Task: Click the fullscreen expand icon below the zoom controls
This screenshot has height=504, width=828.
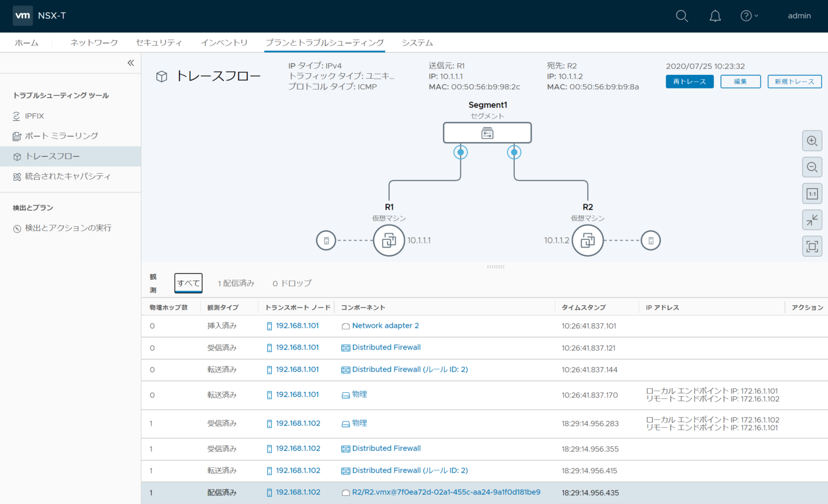Action: (x=812, y=246)
